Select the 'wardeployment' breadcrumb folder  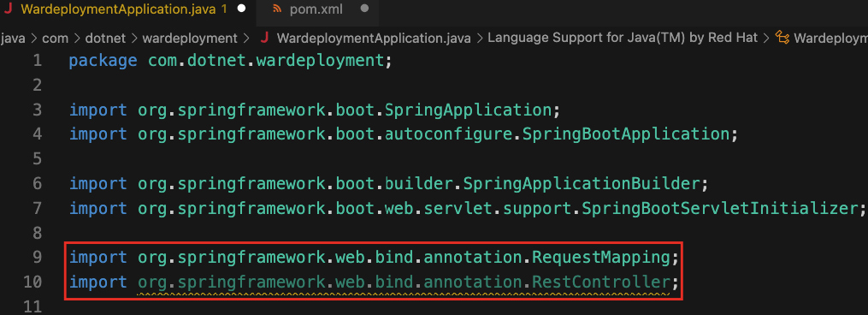point(189,39)
